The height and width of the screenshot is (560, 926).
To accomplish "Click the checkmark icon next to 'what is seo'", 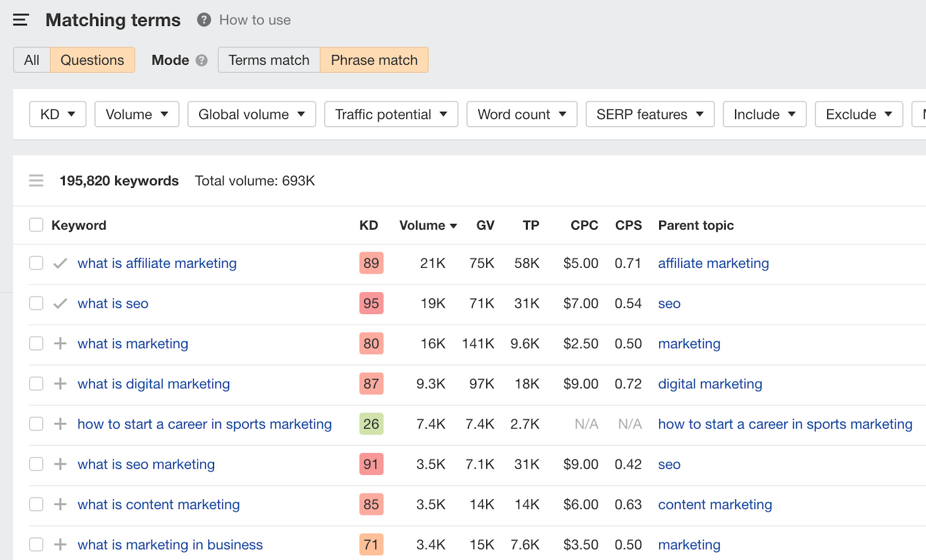I will click(59, 303).
